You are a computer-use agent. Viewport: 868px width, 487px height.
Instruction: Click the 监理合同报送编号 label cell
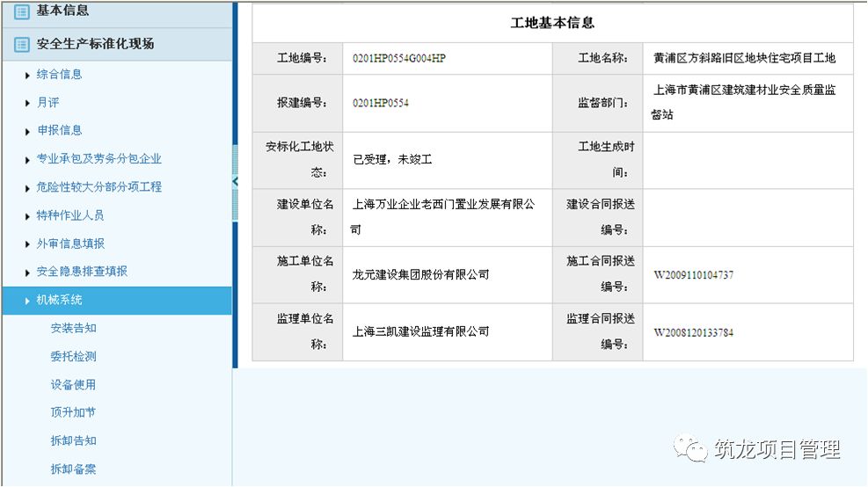598,332
